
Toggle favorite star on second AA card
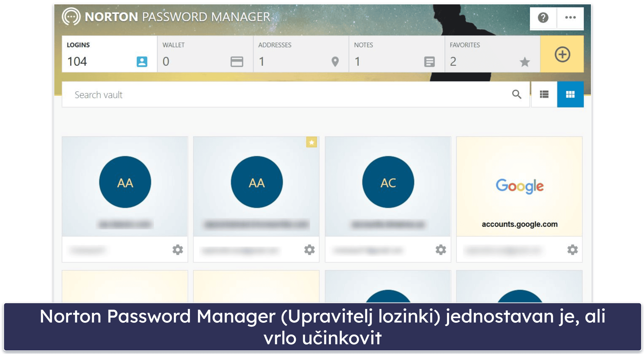pyautogui.click(x=311, y=142)
